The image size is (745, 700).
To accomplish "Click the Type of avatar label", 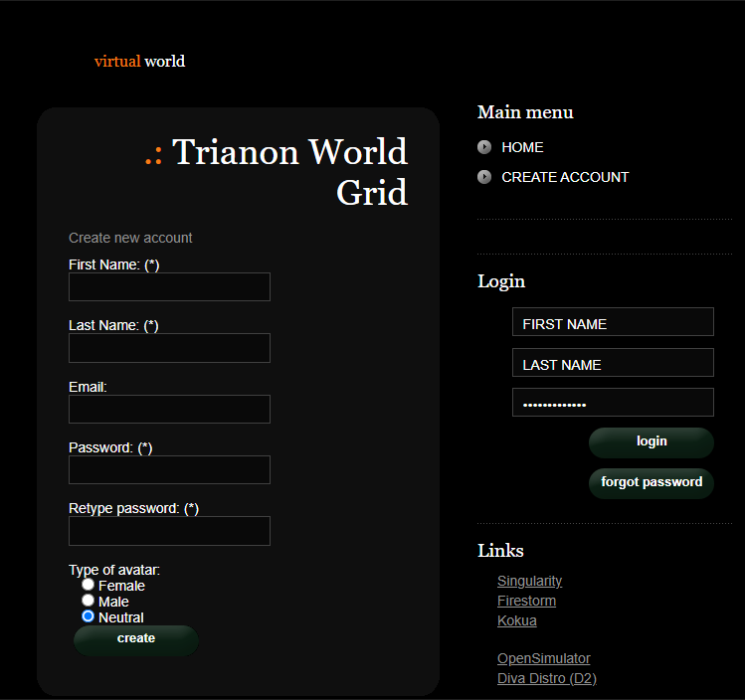I will 114,570.
